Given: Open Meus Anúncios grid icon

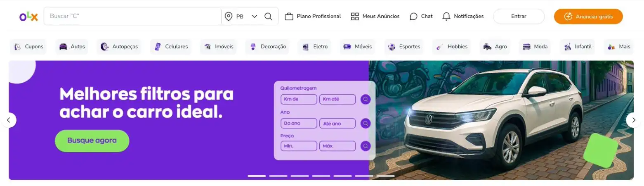Looking at the screenshot, I should [355, 17].
